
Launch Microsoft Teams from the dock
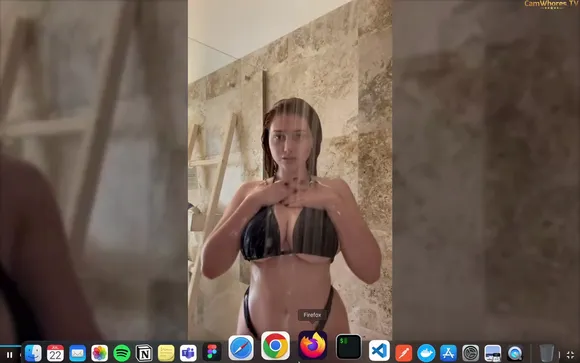tap(188, 353)
